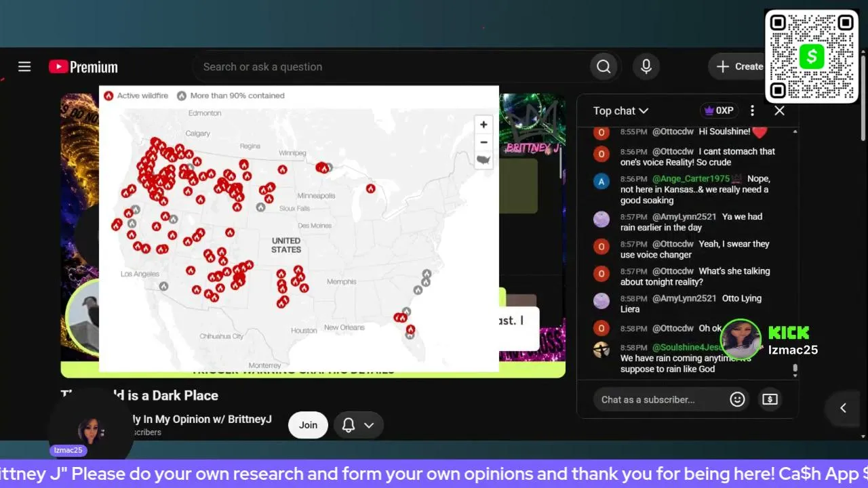Open the Super Chat dollar icon

pyautogui.click(x=770, y=399)
